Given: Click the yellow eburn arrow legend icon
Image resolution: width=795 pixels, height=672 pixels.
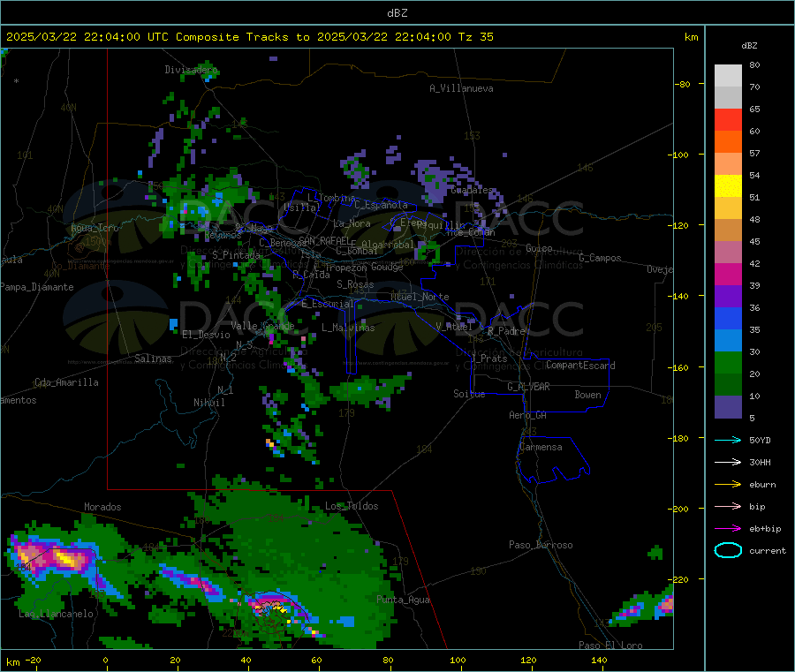Looking at the screenshot, I should [x=728, y=485].
